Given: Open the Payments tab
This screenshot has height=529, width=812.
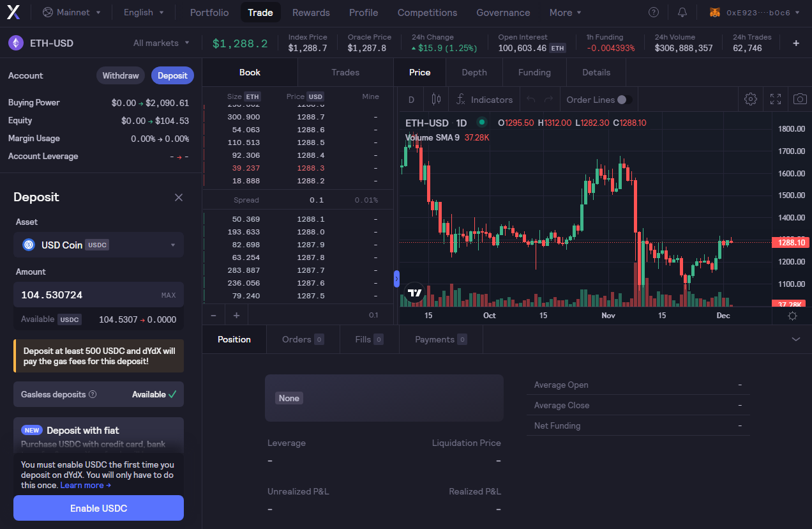Looking at the screenshot, I should pyautogui.click(x=441, y=339).
